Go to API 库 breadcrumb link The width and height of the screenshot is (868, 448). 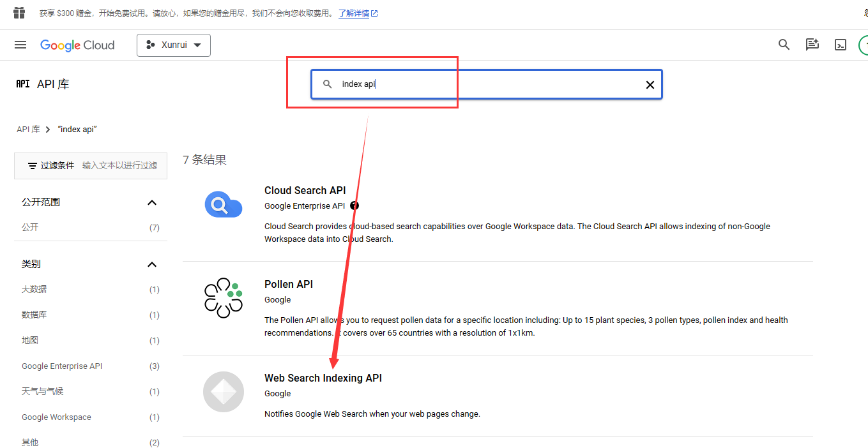click(x=28, y=129)
